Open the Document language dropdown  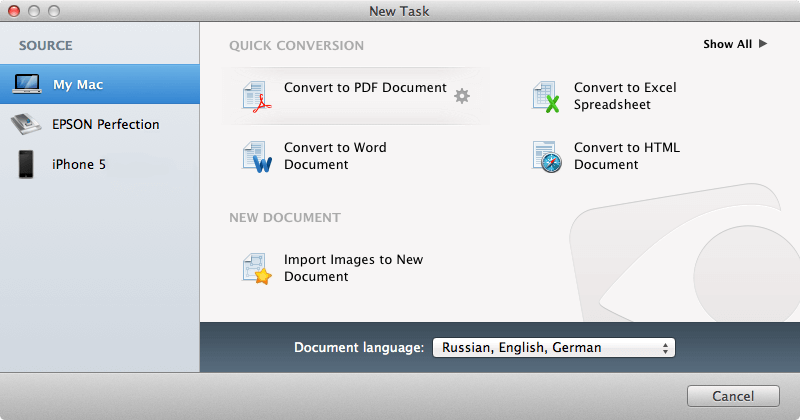[553, 348]
